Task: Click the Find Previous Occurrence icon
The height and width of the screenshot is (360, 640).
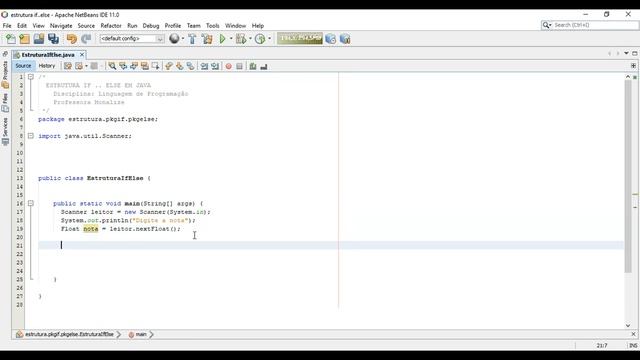Action: pos(123,66)
